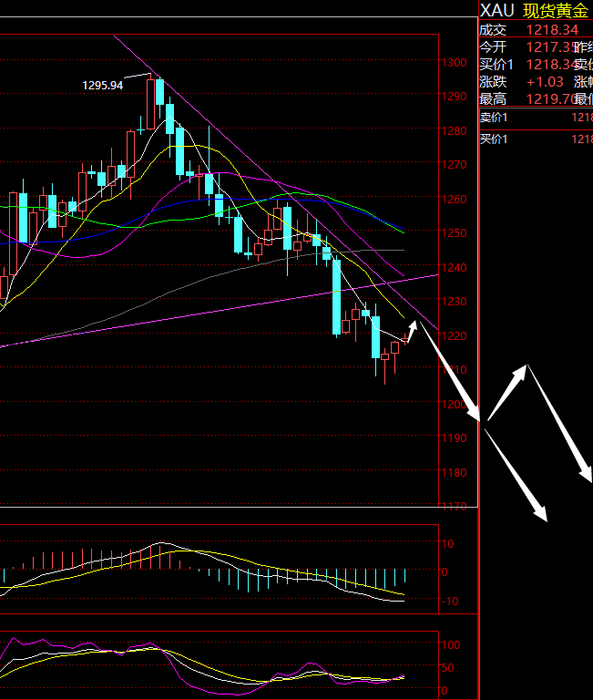Click the 成交 label in quote panel
The width and height of the screenshot is (593, 700).
(493, 30)
